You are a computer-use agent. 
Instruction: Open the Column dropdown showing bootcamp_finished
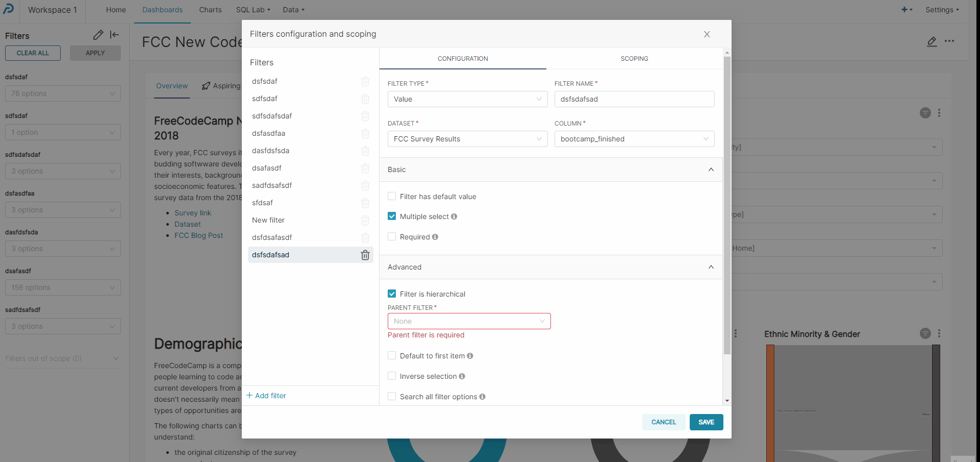[634, 138]
